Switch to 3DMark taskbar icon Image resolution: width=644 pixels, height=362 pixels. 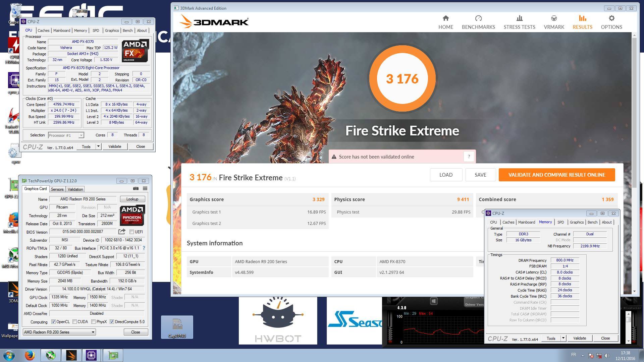click(x=71, y=355)
